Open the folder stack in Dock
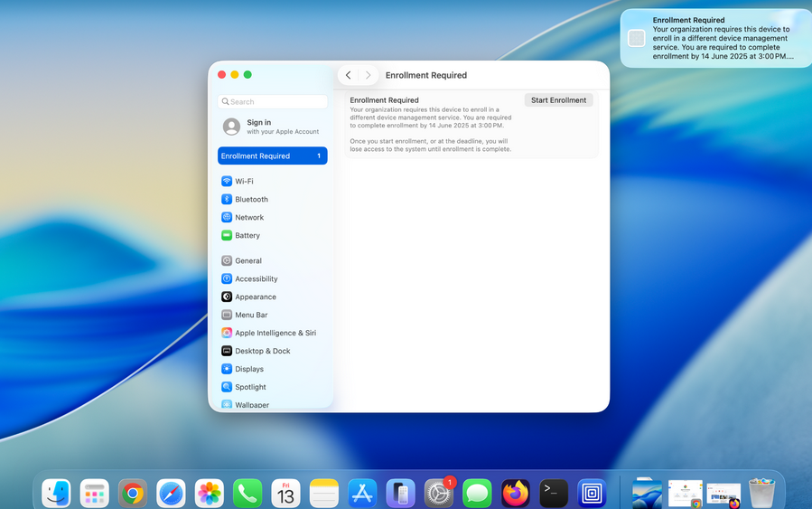Image resolution: width=812 pixels, height=509 pixels. click(647, 493)
